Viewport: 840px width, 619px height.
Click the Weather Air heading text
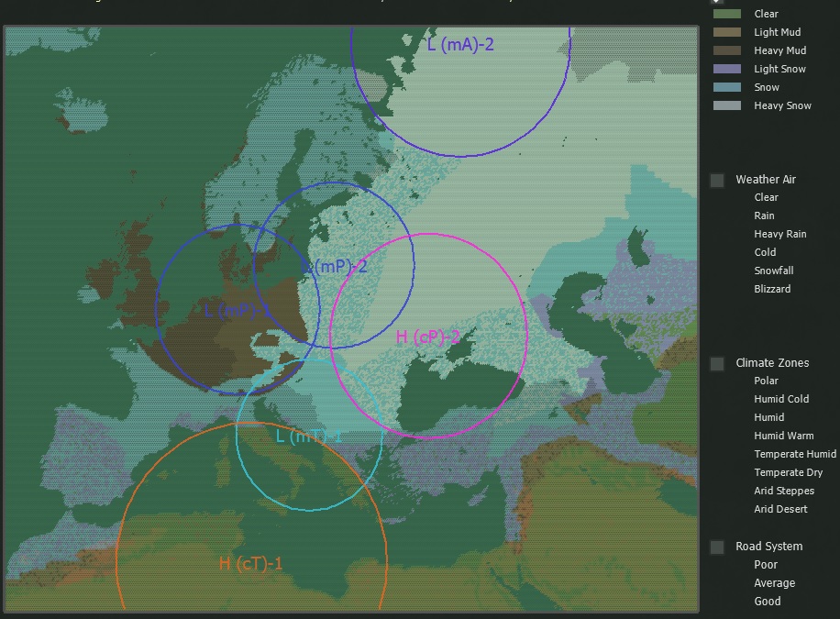(766, 180)
